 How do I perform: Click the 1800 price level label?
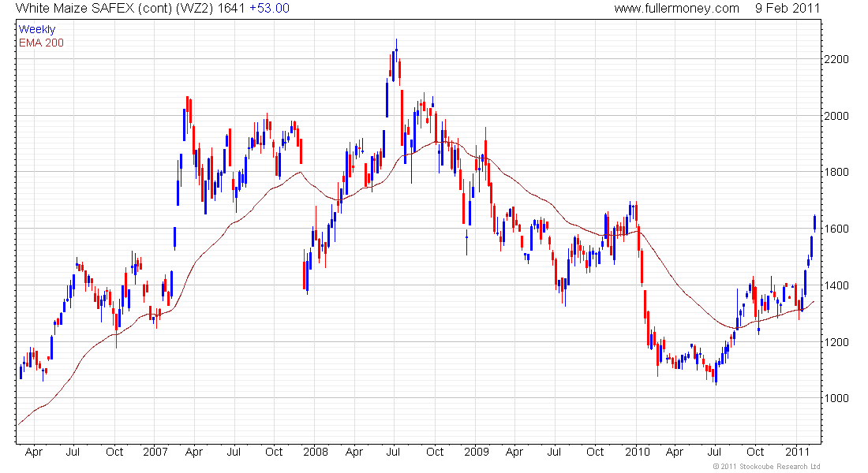[x=836, y=173]
